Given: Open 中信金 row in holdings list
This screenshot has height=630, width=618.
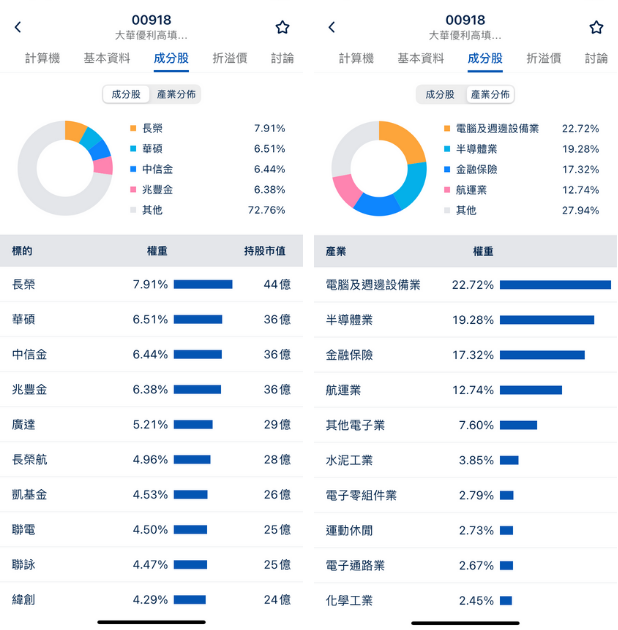Looking at the screenshot, I should [x=151, y=354].
